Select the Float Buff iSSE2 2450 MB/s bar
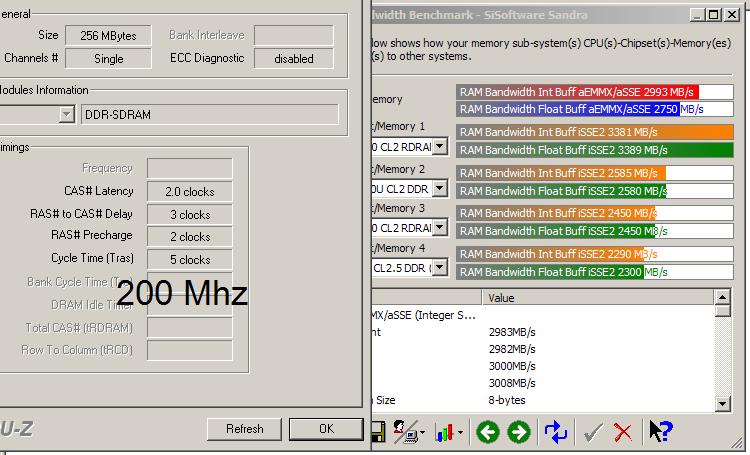 click(x=595, y=231)
